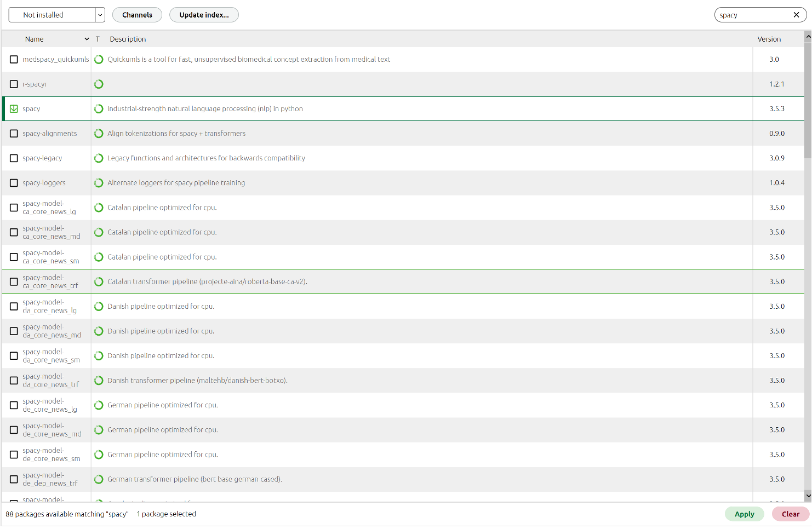Click the package type icon for medspacy_quickumls
Viewport: 812px width, 529px height.
click(x=99, y=60)
